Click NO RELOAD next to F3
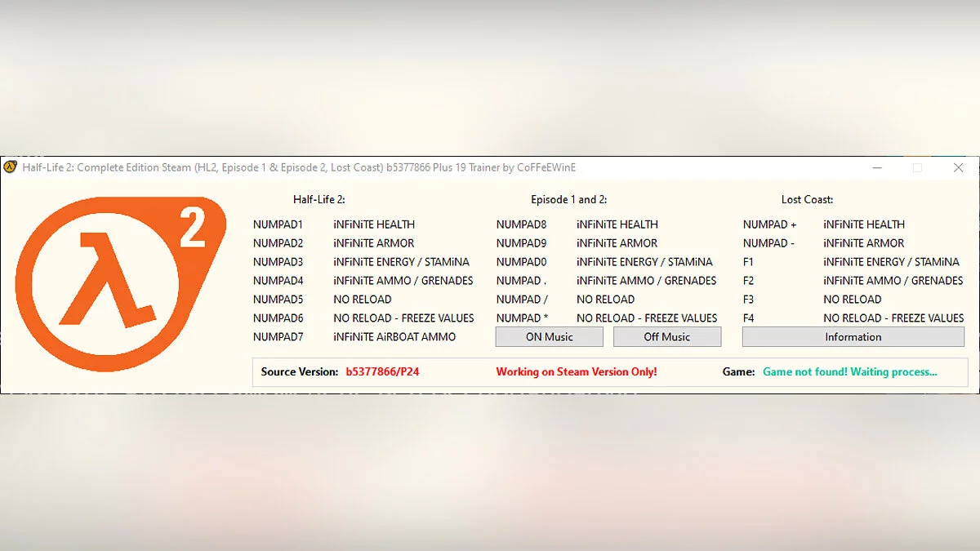Screen dimensions: 980x551 point(853,300)
